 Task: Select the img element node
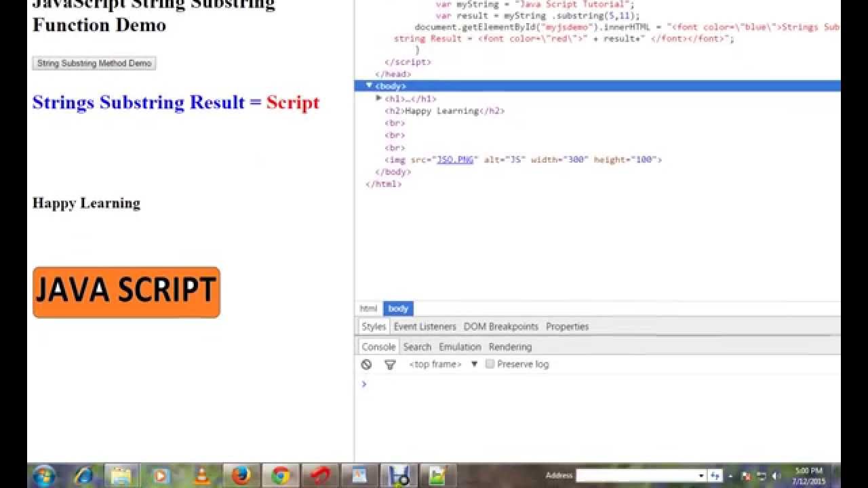click(x=523, y=159)
